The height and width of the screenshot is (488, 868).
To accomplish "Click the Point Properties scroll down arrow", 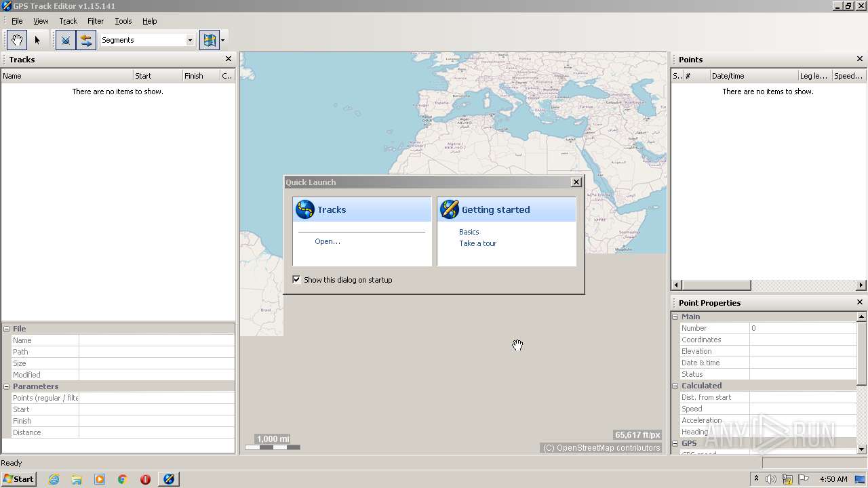I will point(862,449).
